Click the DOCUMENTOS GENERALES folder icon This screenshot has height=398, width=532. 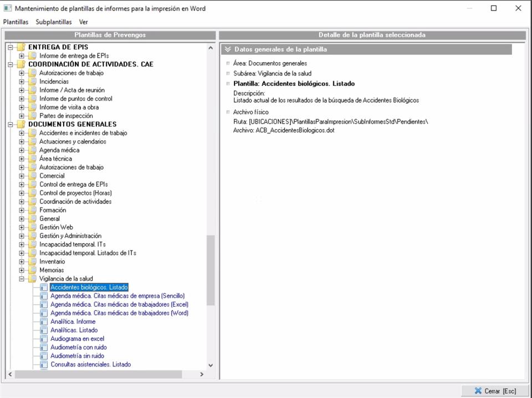tap(21, 124)
